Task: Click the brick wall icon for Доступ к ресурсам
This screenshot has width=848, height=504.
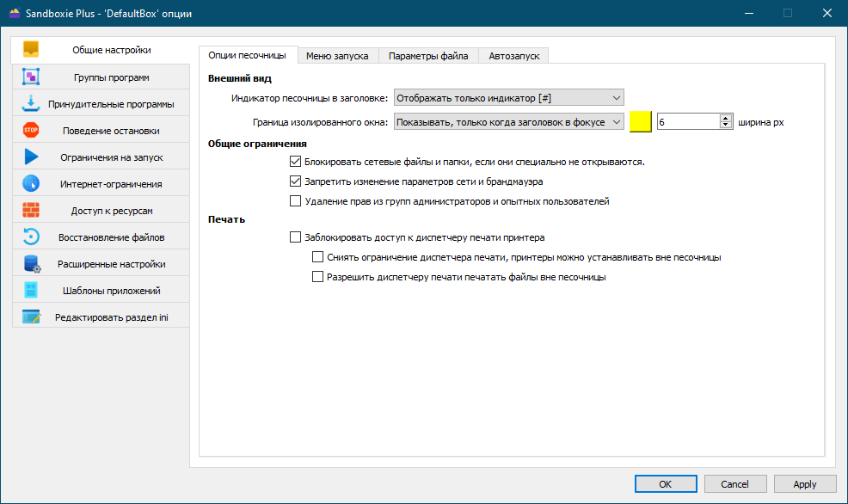Action: click(x=31, y=210)
